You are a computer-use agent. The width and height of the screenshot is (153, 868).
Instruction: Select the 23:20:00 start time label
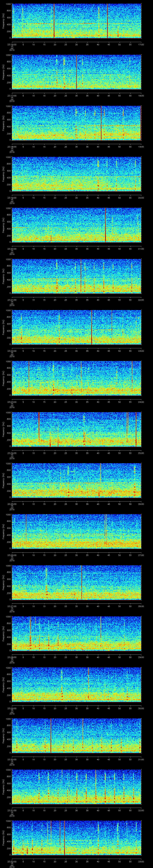[12, 249]
